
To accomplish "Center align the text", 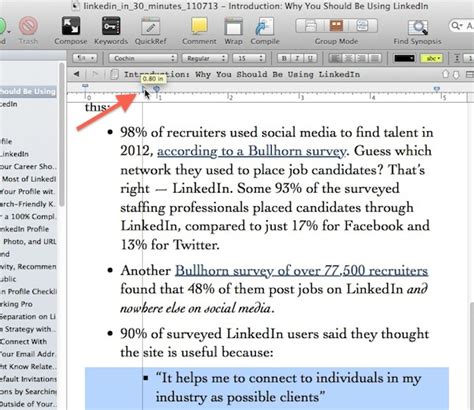I will point(348,58).
